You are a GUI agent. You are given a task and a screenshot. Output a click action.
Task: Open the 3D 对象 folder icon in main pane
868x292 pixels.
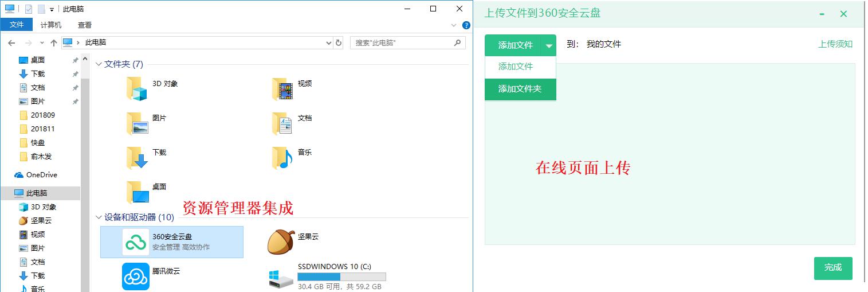pos(137,89)
